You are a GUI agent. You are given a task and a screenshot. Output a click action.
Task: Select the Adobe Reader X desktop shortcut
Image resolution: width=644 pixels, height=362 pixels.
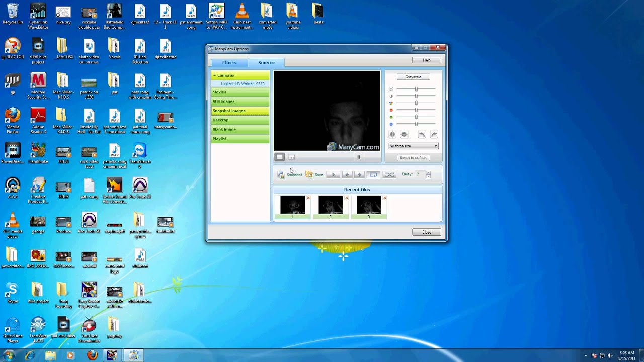tap(38, 121)
